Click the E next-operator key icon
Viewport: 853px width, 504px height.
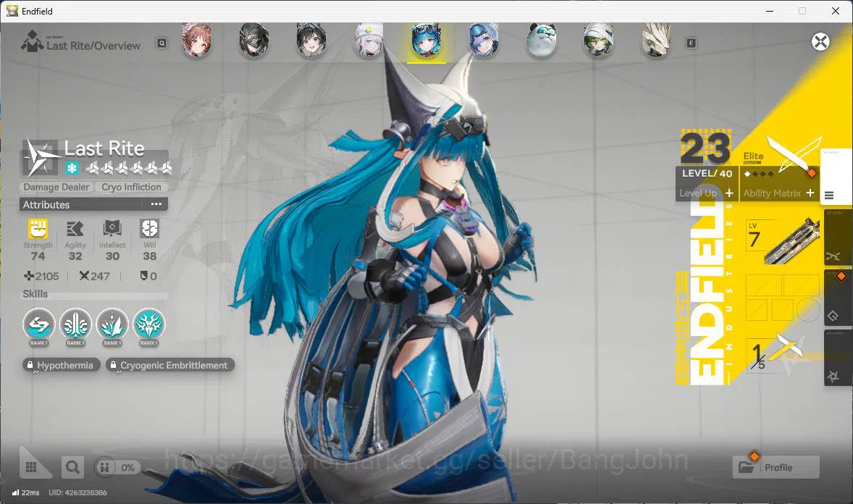point(691,43)
